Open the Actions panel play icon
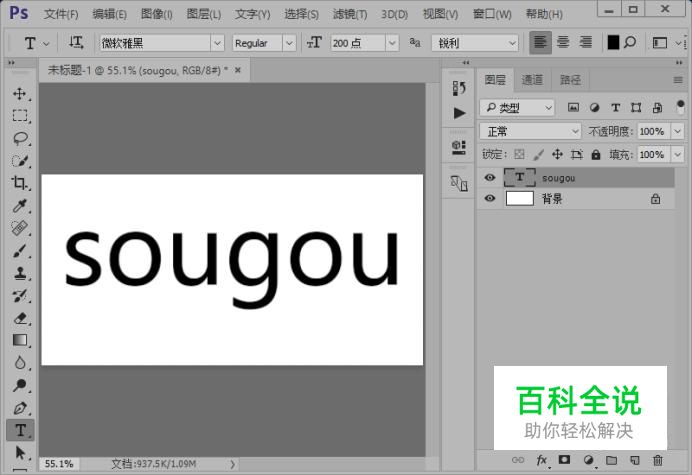The width and height of the screenshot is (692, 475). (459, 113)
